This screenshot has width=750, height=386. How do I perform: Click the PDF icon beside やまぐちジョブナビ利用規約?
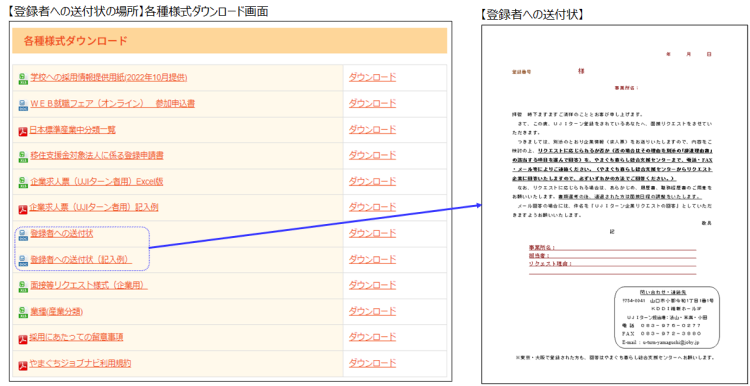point(23,364)
